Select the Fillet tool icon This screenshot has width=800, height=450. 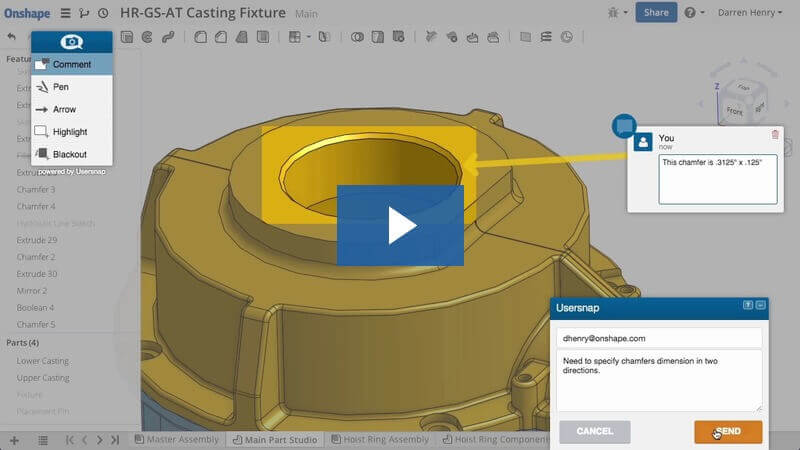(x=201, y=37)
